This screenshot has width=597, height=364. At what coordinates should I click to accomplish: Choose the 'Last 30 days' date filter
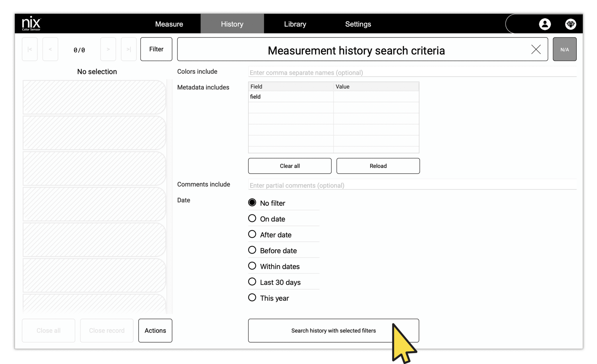(x=252, y=282)
